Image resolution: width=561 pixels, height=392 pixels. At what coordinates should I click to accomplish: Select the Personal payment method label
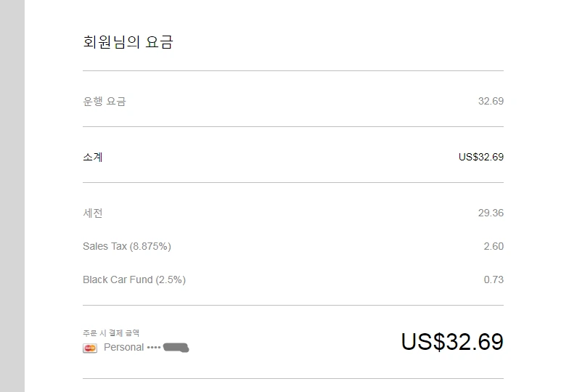tap(123, 347)
